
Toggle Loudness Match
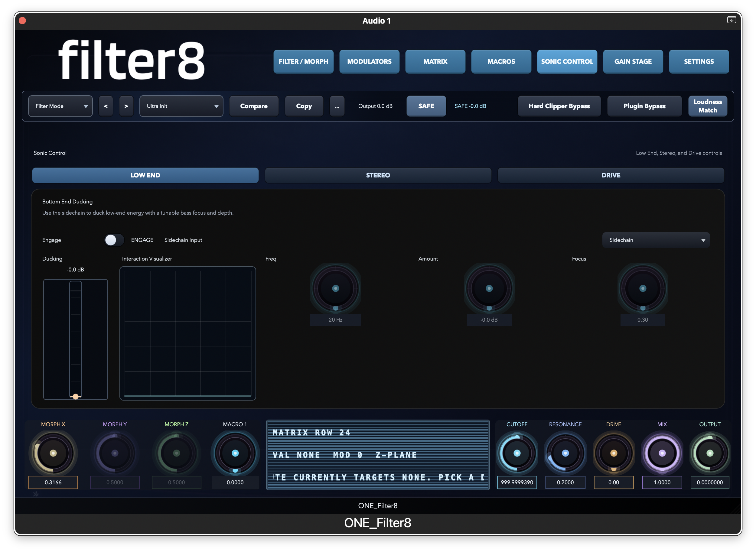point(707,106)
